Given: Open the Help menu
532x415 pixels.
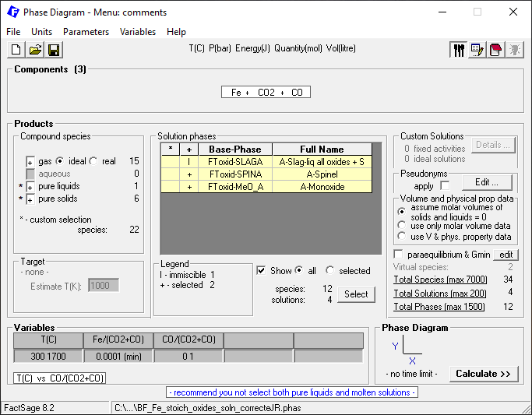Looking at the screenshot, I should (x=176, y=32).
